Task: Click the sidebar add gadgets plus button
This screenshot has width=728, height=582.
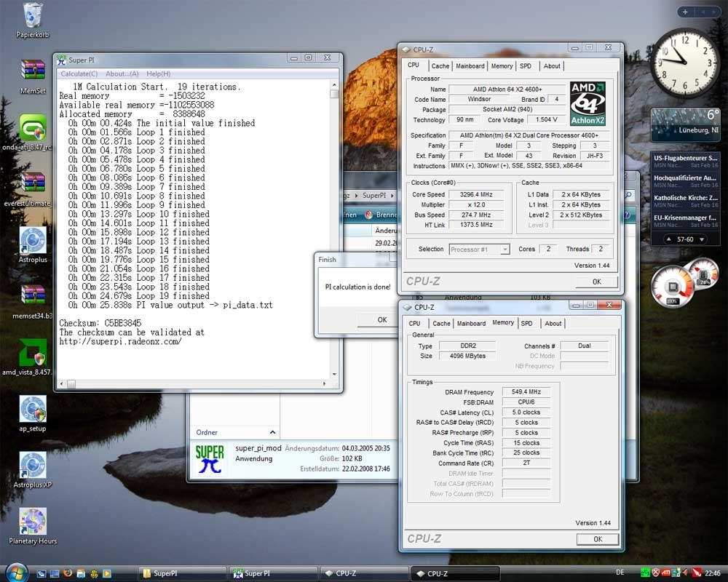Action: tap(685, 12)
